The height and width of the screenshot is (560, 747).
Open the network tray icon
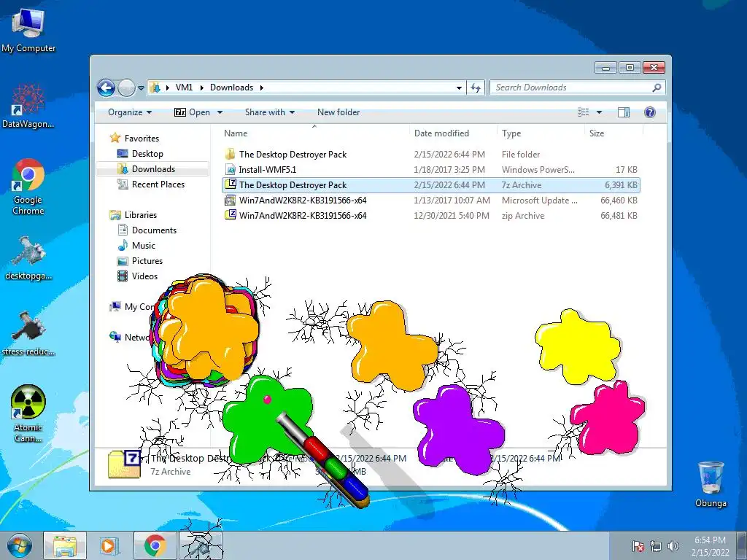[x=656, y=546]
